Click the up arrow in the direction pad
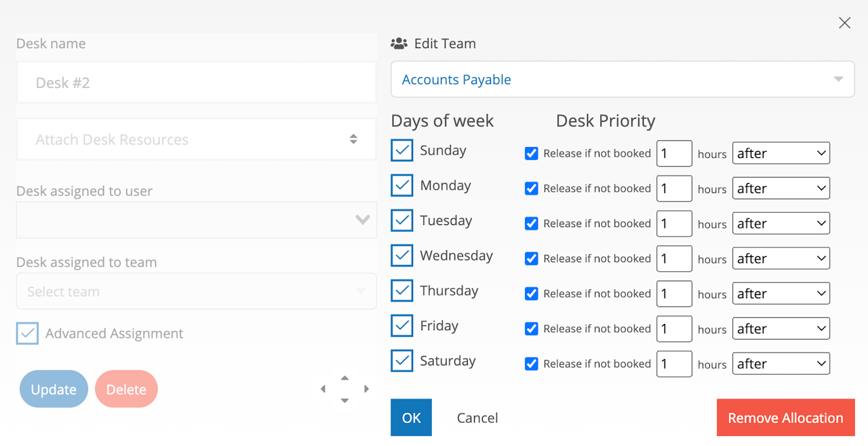This screenshot has height=446, width=868. coord(344,378)
